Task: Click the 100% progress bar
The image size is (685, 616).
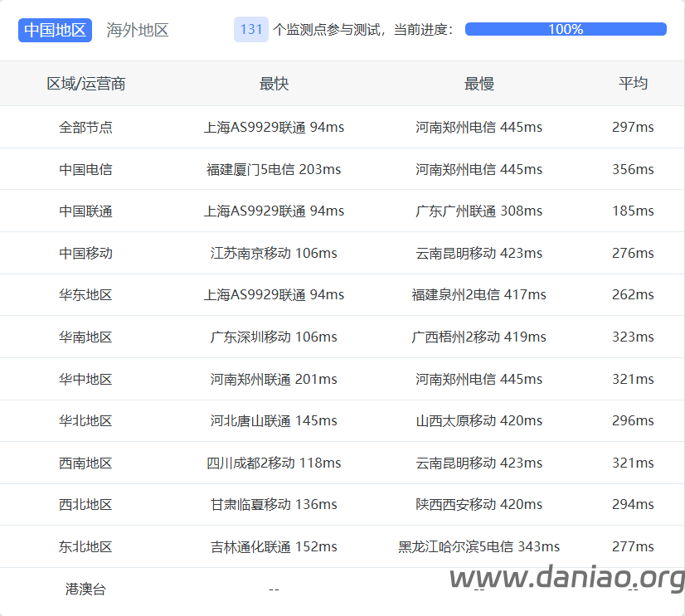Action: (566, 29)
